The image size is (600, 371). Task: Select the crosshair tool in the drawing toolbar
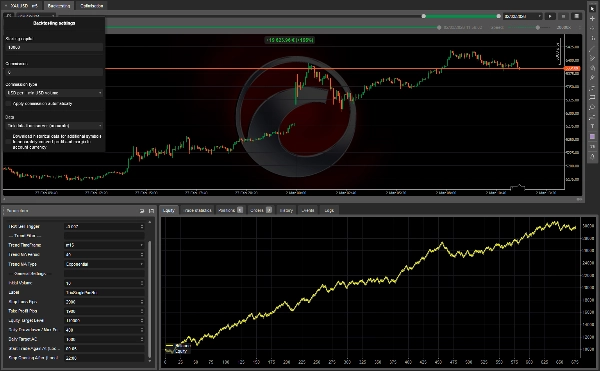592,18
